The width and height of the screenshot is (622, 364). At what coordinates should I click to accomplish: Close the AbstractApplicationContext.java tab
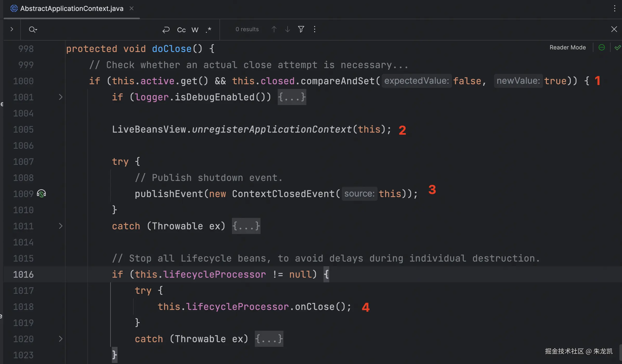coord(132,8)
